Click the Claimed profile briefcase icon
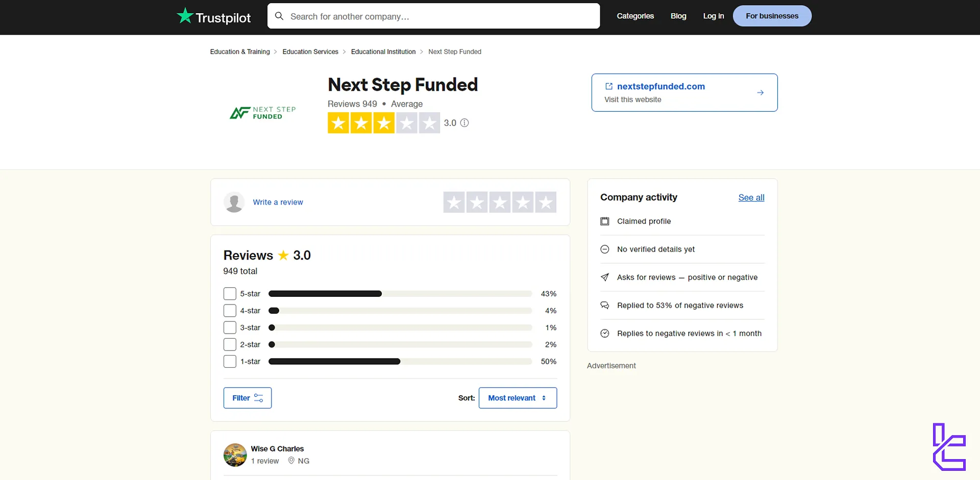The image size is (980, 480). (x=605, y=221)
